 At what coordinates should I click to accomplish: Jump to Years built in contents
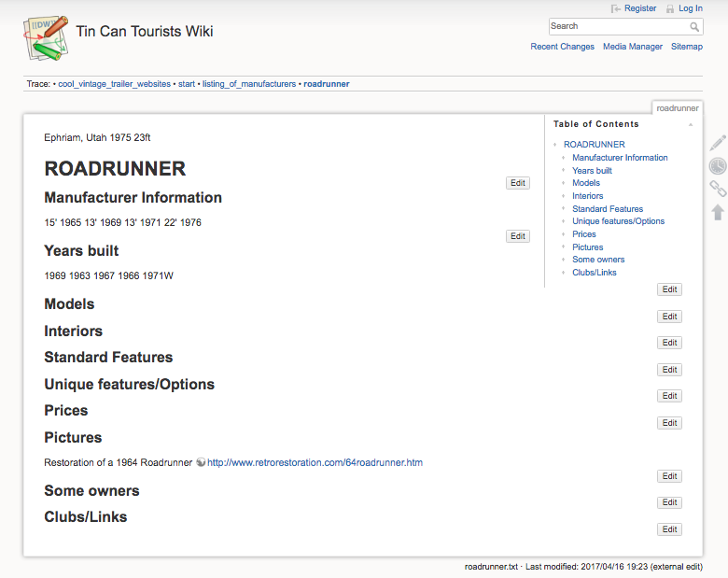coord(592,171)
